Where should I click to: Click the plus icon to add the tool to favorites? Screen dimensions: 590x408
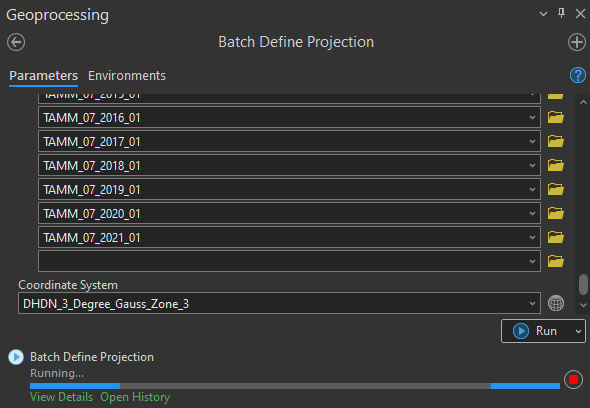coord(577,42)
